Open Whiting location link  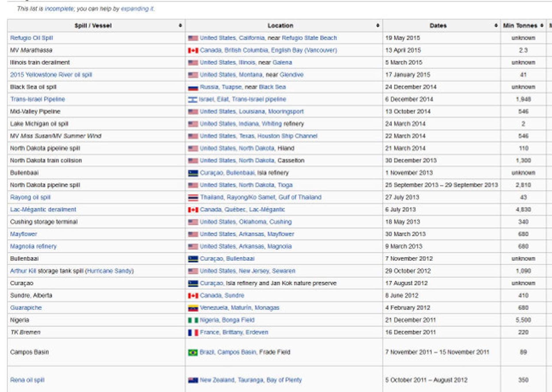tap(272, 124)
